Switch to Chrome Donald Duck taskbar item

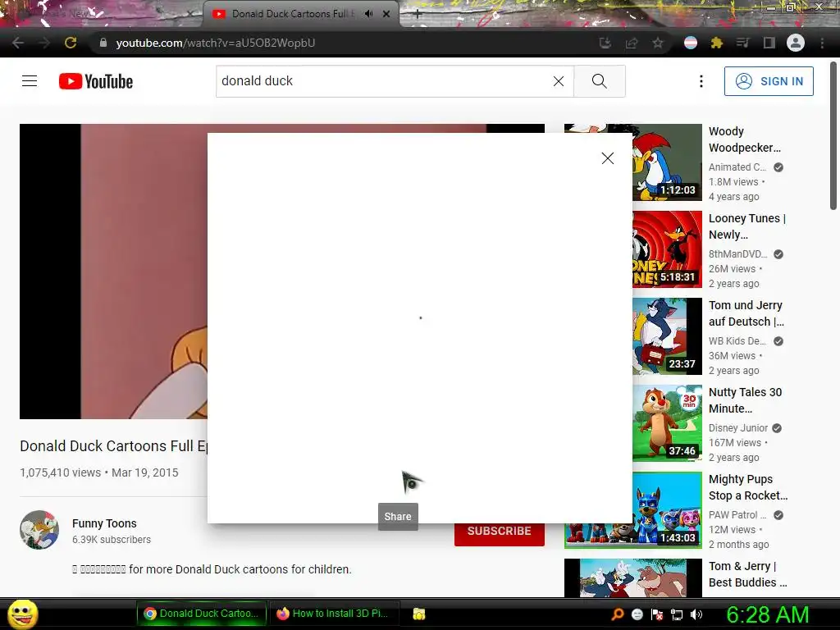202,614
